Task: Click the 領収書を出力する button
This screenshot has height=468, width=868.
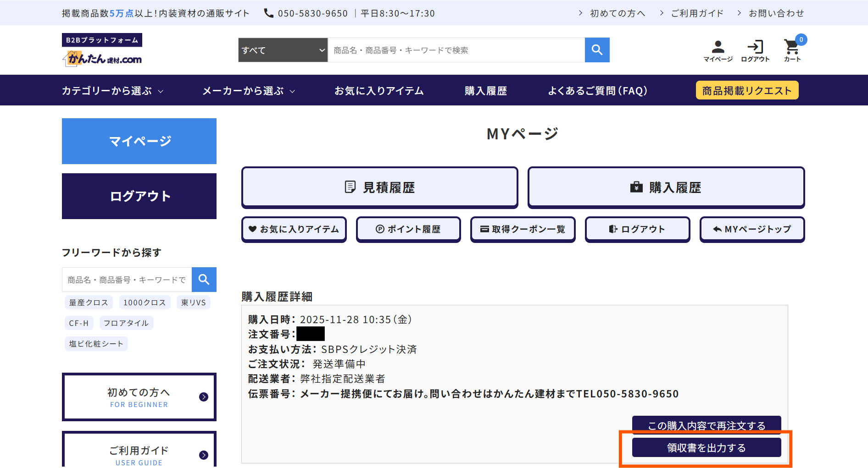Action: pyautogui.click(x=706, y=447)
